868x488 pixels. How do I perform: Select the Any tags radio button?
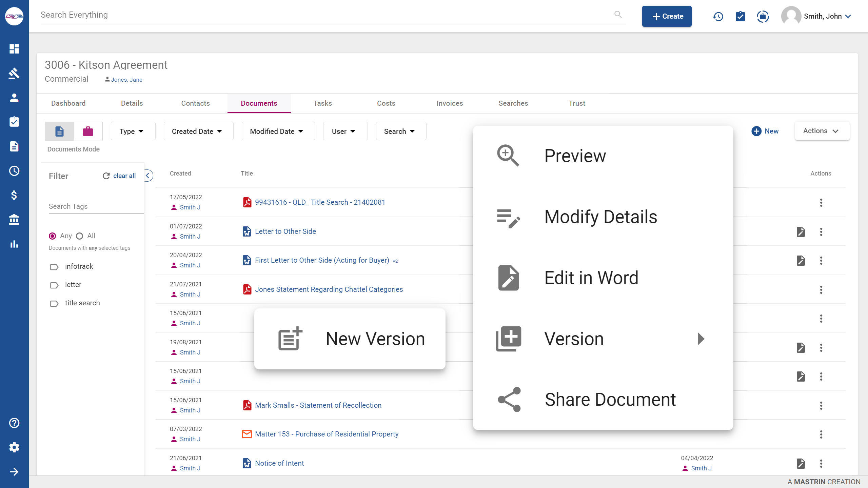[x=53, y=236]
